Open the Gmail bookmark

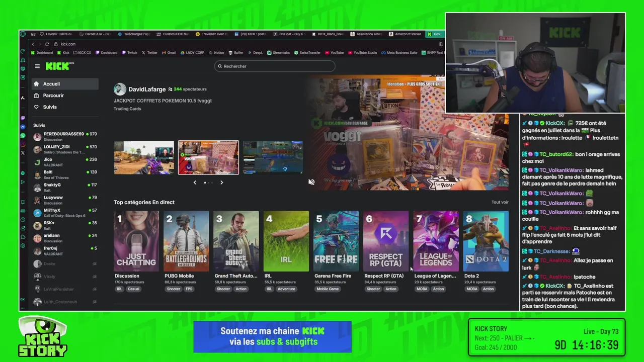[x=169, y=53]
